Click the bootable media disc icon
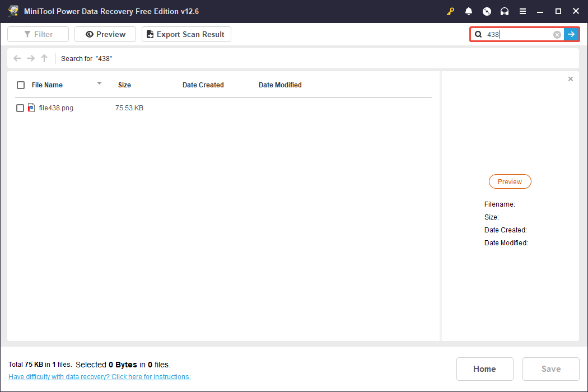Screen dimensions: 588x392 tap(486, 11)
